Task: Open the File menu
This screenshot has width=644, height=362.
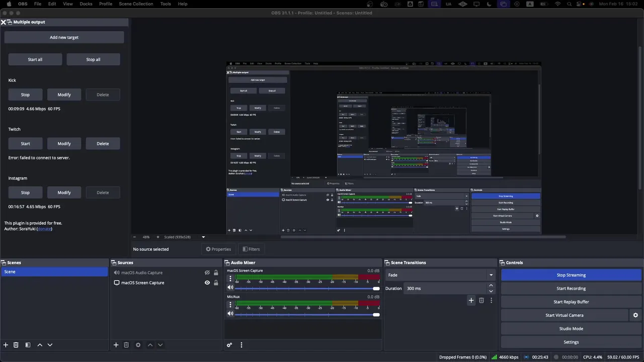Action: tap(38, 4)
